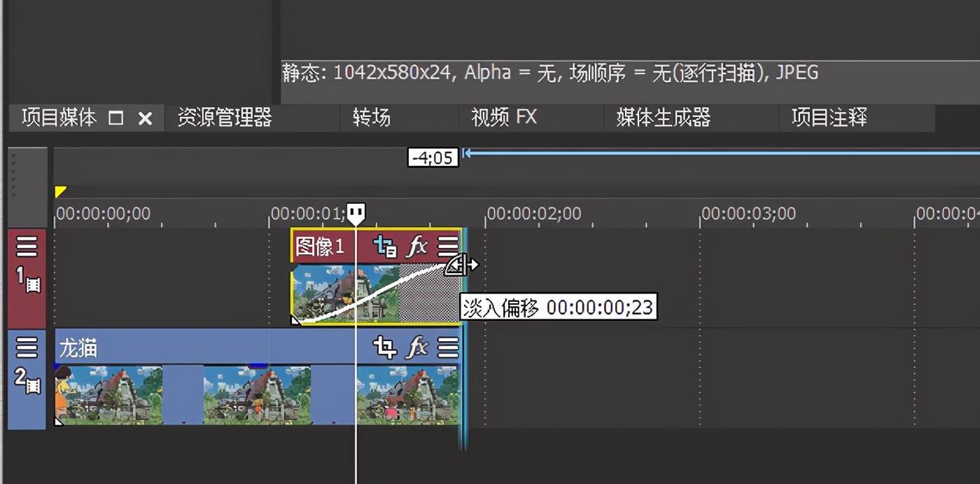This screenshot has height=484, width=980.
Task: Undock the 项目媒体 panel window icon
Action: click(x=116, y=118)
